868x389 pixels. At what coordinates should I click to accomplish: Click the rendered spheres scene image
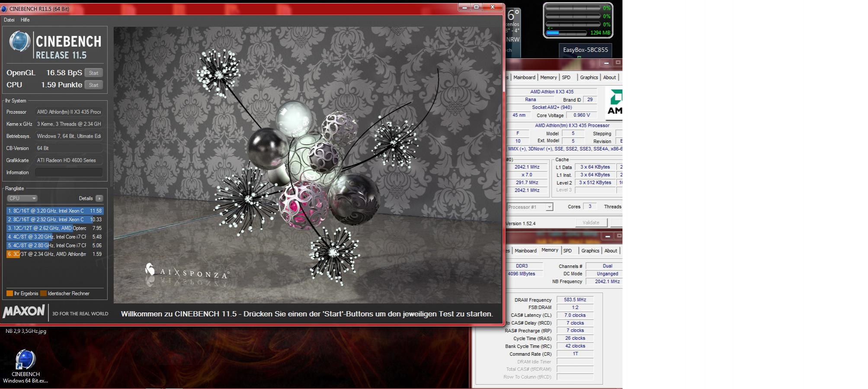pos(307,165)
